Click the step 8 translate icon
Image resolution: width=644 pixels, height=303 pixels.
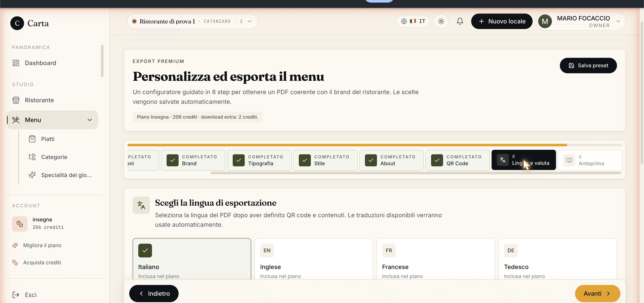coord(503,160)
